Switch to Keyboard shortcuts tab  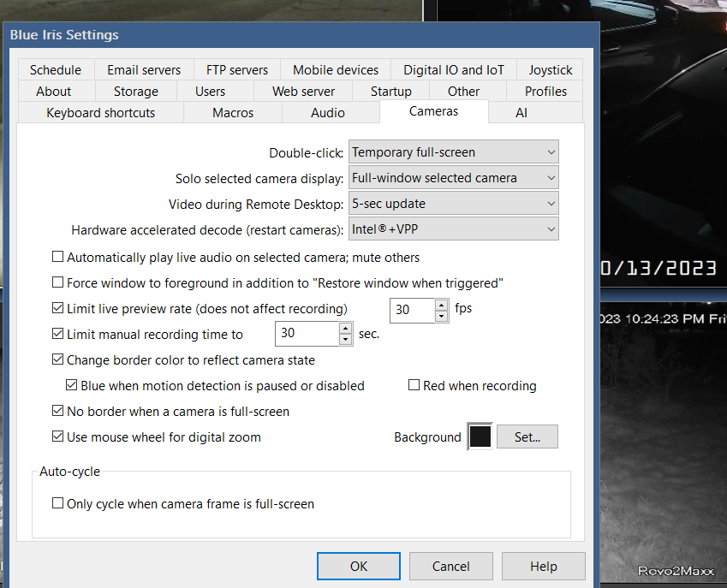pyautogui.click(x=100, y=113)
